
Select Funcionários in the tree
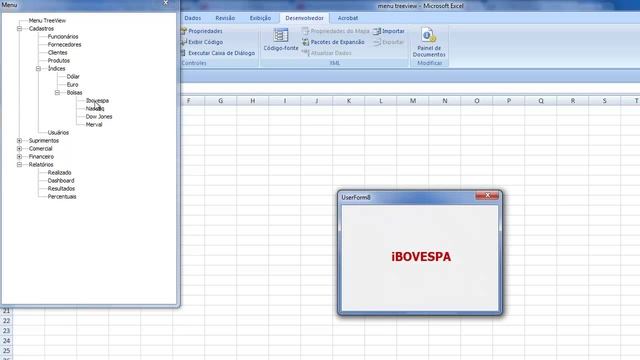[63, 37]
